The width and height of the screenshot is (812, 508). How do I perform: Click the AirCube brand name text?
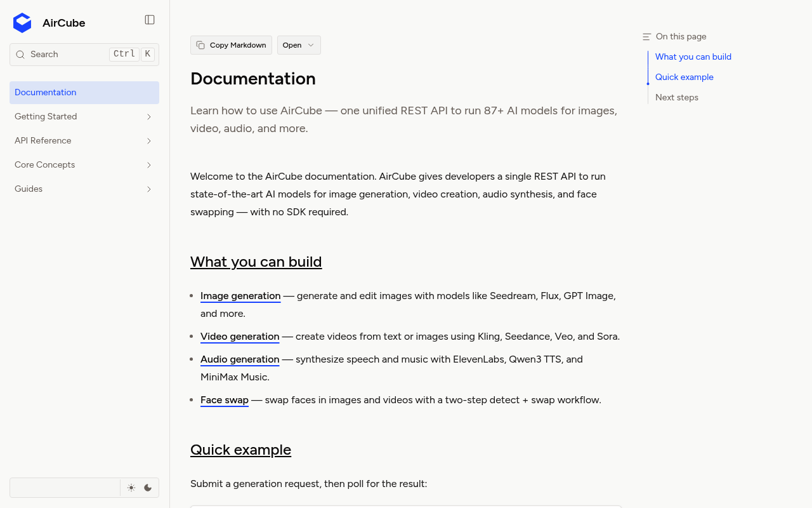64,23
